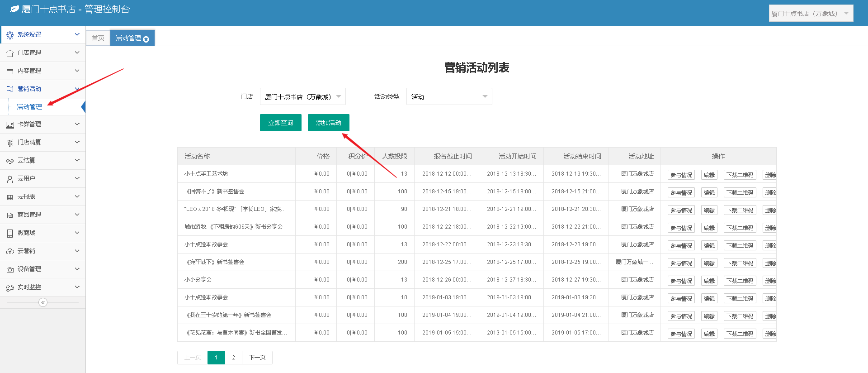Click the picture icon beside 卡券管理
868x373 pixels.
pos(10,125)
